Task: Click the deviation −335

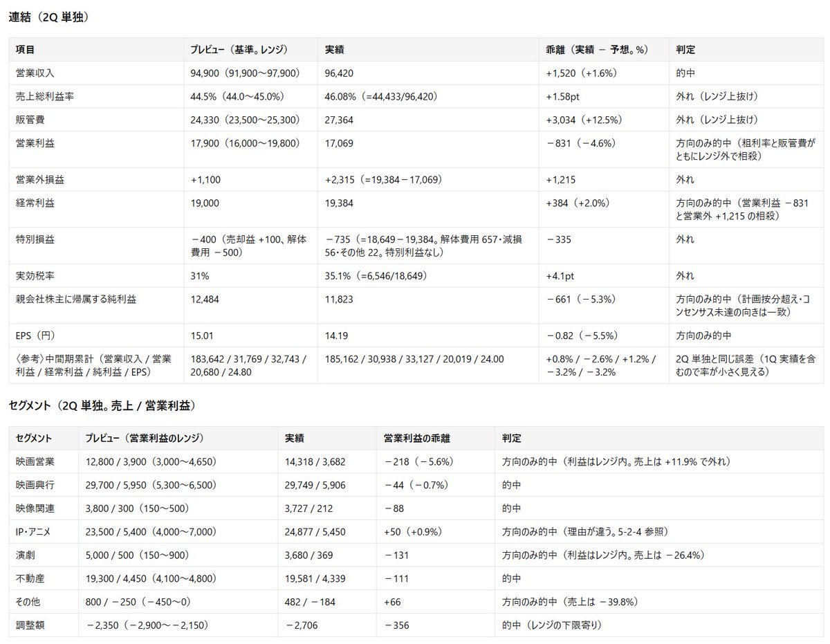Action: point(560,239)
